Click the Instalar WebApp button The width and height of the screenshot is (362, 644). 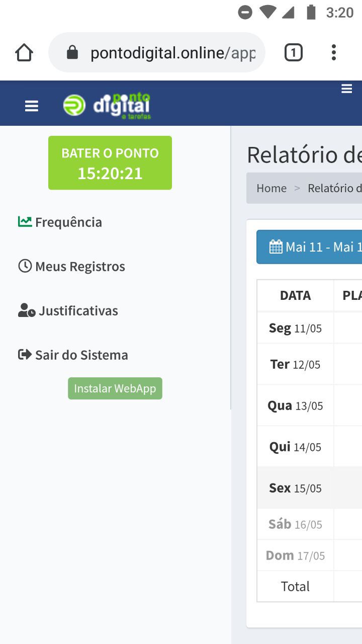click(x=115, y=388)
